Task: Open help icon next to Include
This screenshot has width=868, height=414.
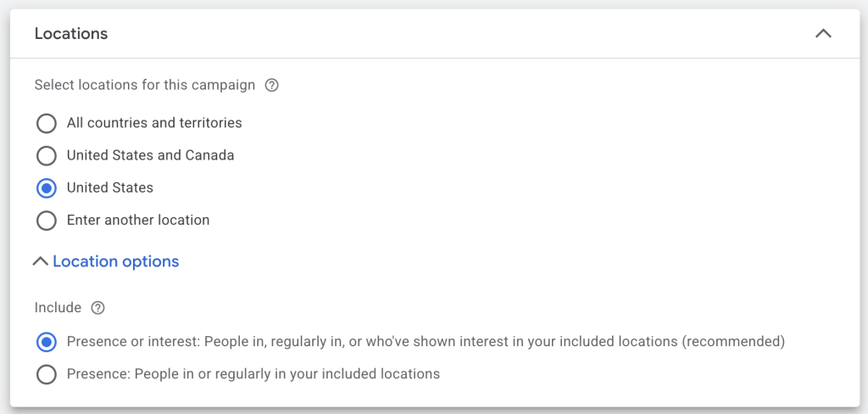Action: point(98,308)
